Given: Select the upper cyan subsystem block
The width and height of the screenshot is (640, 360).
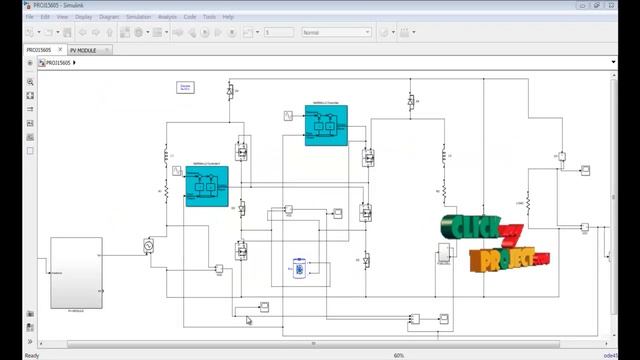Looking at the screenshot, I should pos(326,125).
